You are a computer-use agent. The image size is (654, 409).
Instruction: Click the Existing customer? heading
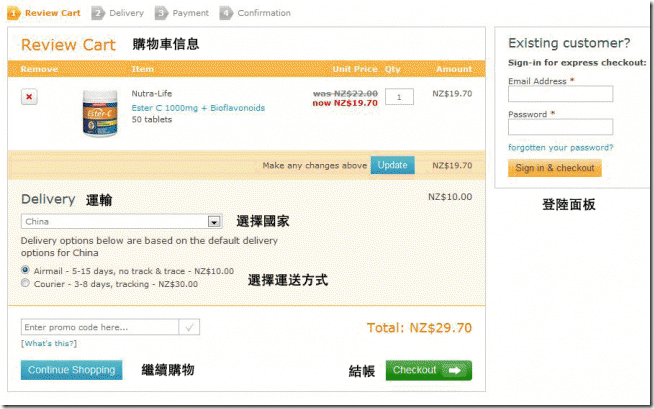click(569, 43)
